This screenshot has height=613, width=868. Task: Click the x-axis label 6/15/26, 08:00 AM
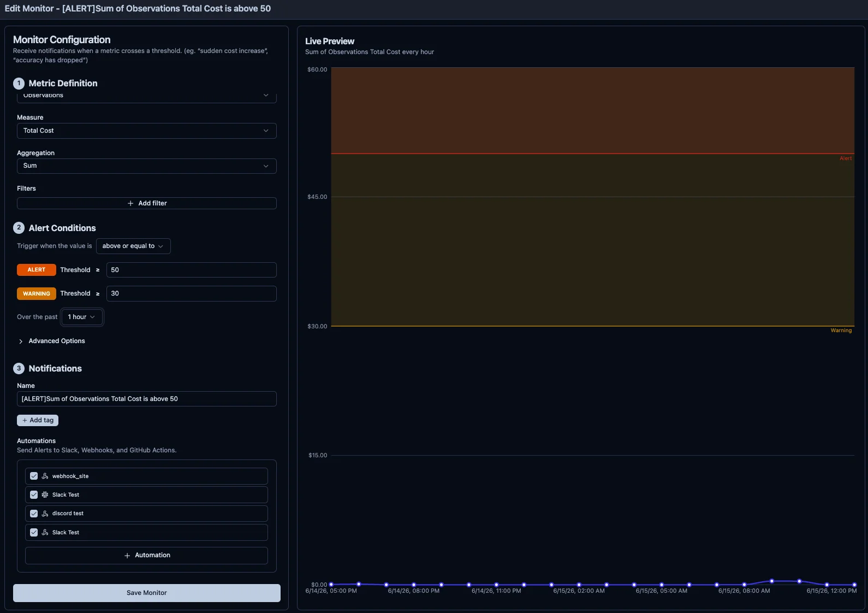click(x=744, y=591)
